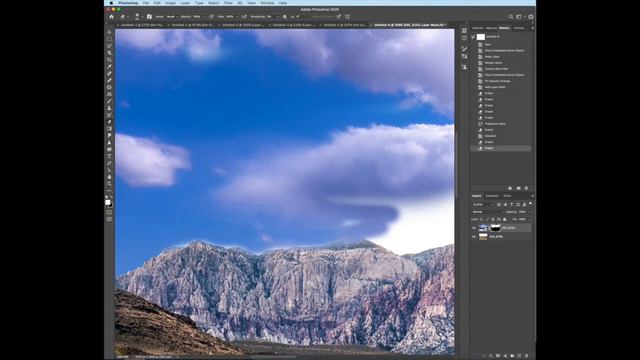
Task: Open the Normal blend mode dropdown
Action: 487,212
